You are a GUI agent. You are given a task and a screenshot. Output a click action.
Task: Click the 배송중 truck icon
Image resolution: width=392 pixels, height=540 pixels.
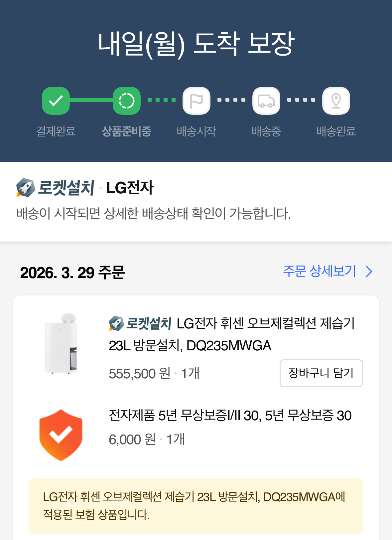click(266, 100)
